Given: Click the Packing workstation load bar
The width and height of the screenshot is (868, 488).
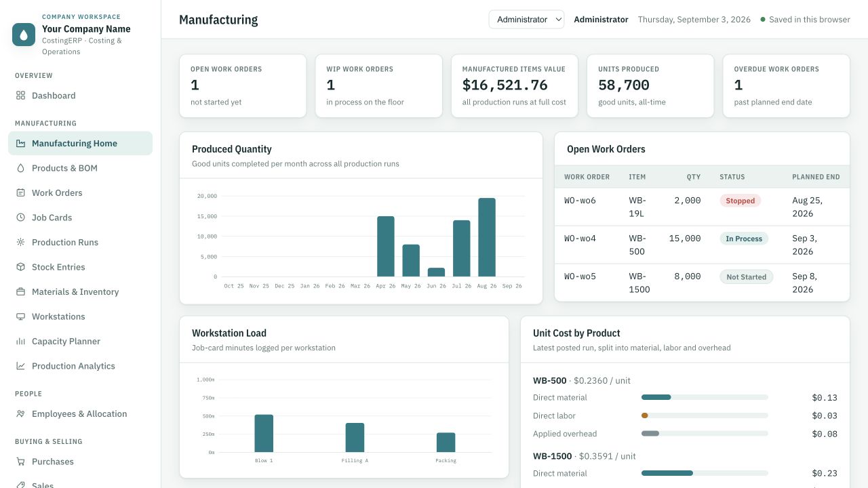Looking at the screenshot, I should pyautogui.click(x=446, y=442).
